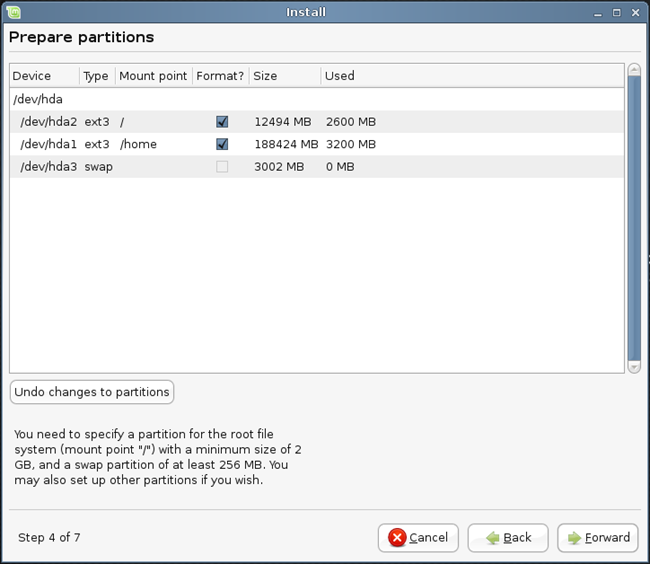
Task: Click the Used column header
Action: (340, 76)
